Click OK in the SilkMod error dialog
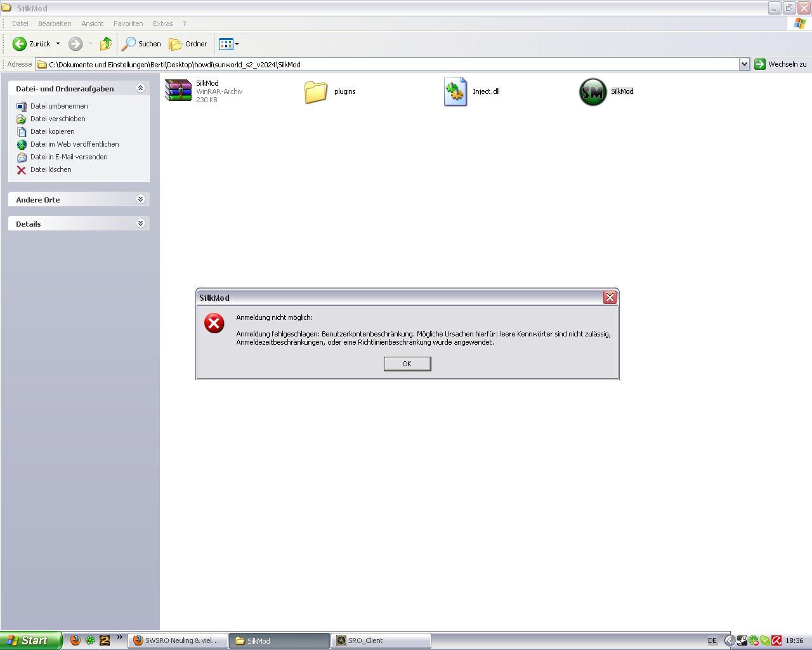The width and height of the screenshot is (812, 650). click(x=407, y=364)
